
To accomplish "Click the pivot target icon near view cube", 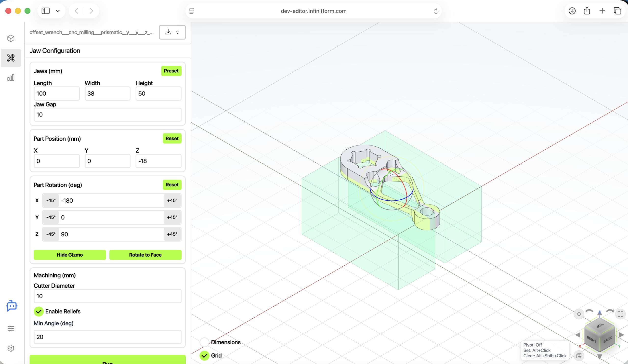I will (x=579, y=314).
